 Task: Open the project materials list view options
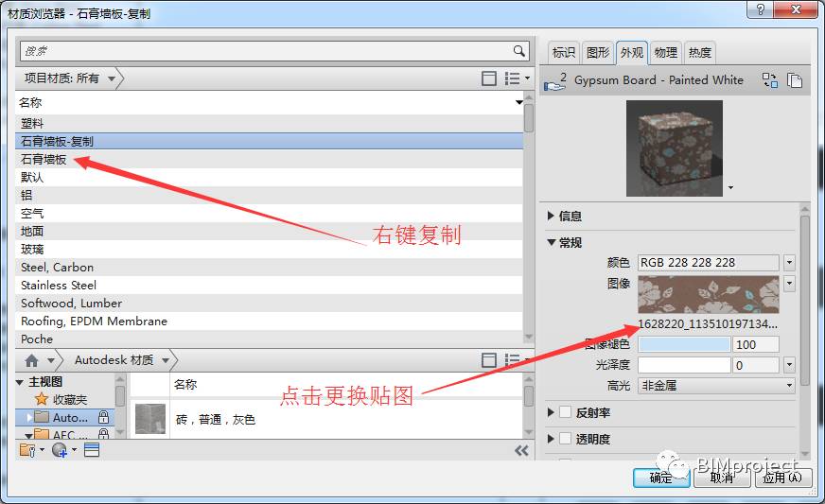517,78
